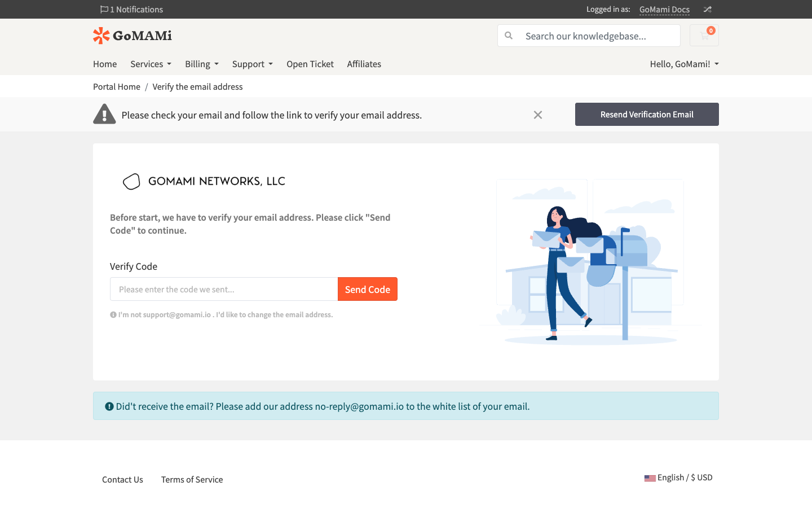Open the notifications flag icon

[104, 10]
